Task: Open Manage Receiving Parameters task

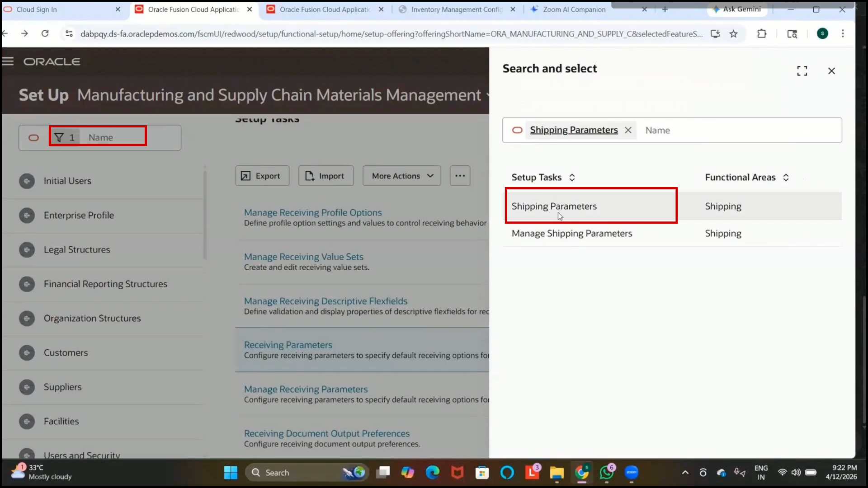Action: click(x=306, y=389)
